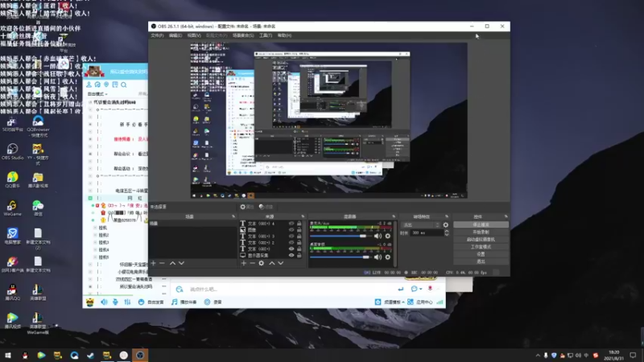The height and width of the screenshot is (362, 644).
Task: Toggle lock on the display capture source
Action: (x=299, y=255)
